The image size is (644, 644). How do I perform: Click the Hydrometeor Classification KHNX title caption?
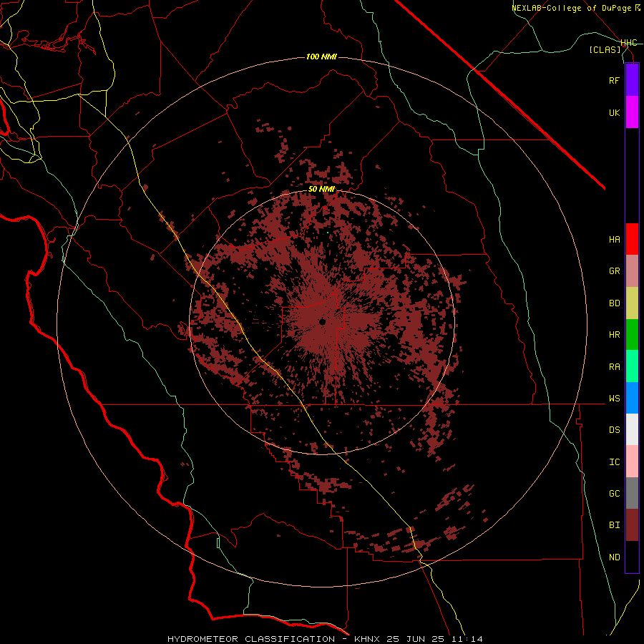click(x=325, y=639)
